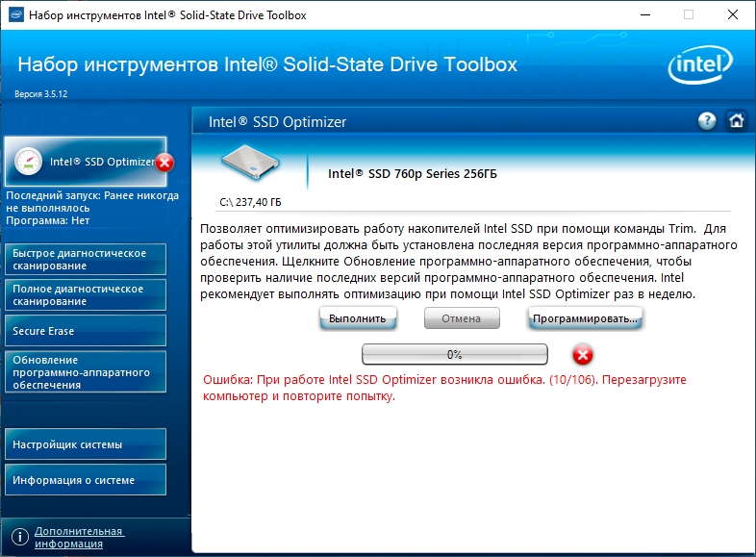The height and width of the screenshot is (557, 756).
Task: Go to home screen via house icon
Action: click(x=736, y=120)
